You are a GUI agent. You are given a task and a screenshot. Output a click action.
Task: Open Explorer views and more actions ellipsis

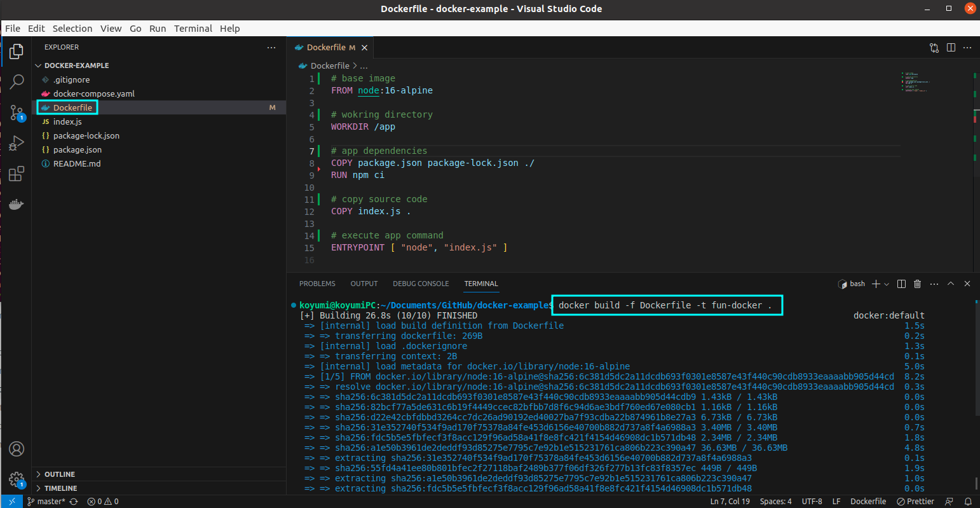[271, 48]
